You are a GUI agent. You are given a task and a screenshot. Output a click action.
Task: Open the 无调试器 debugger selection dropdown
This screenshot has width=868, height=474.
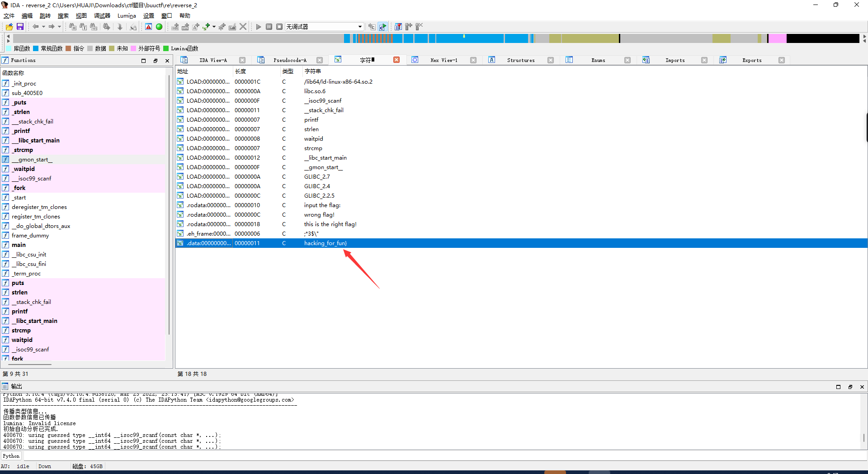(x=324, y=27)
